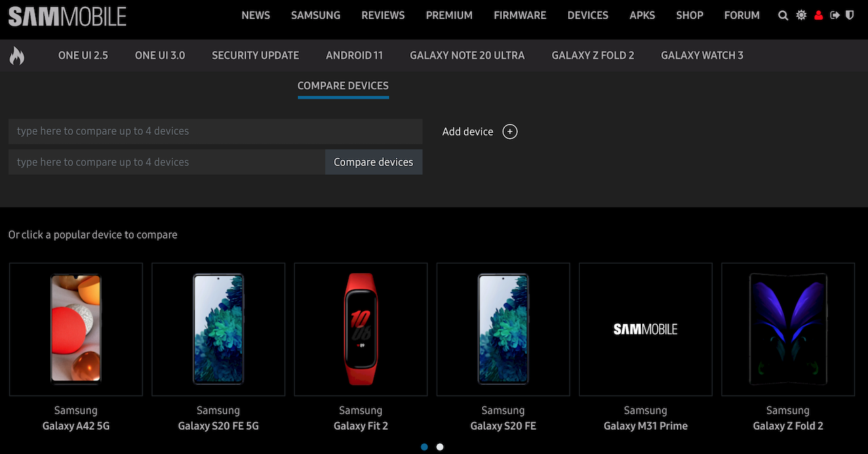This screenshot has height=454, width=868.
Task: Click the red user profile icon
Action: pyautogui.click(x=818, y=15)
